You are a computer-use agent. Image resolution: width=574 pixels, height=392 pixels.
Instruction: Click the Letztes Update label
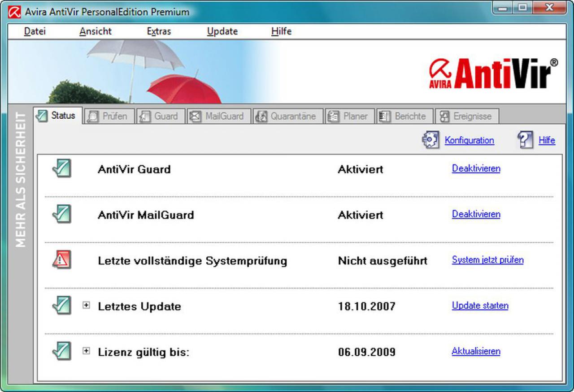(139, 306)
